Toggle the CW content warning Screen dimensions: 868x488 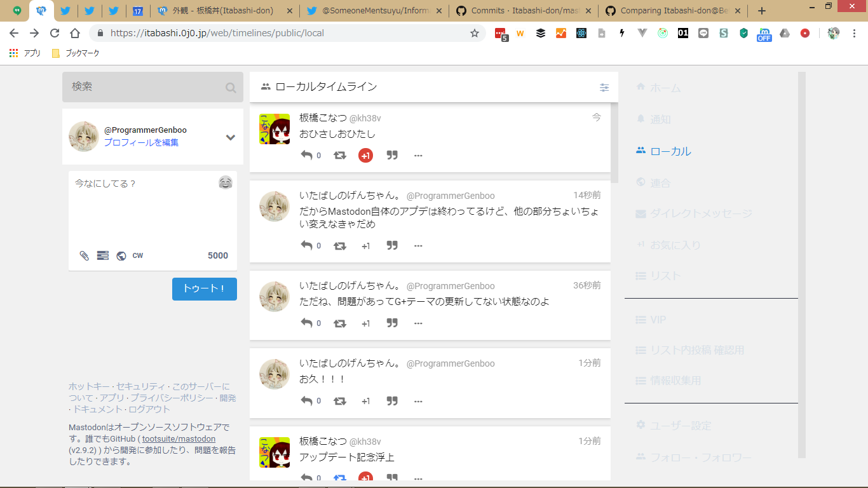tap(138, 255)
